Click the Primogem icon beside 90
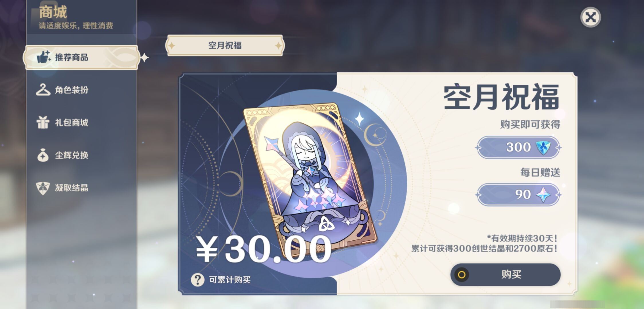Viewport: 644px width, 309px height. point(543,195)
